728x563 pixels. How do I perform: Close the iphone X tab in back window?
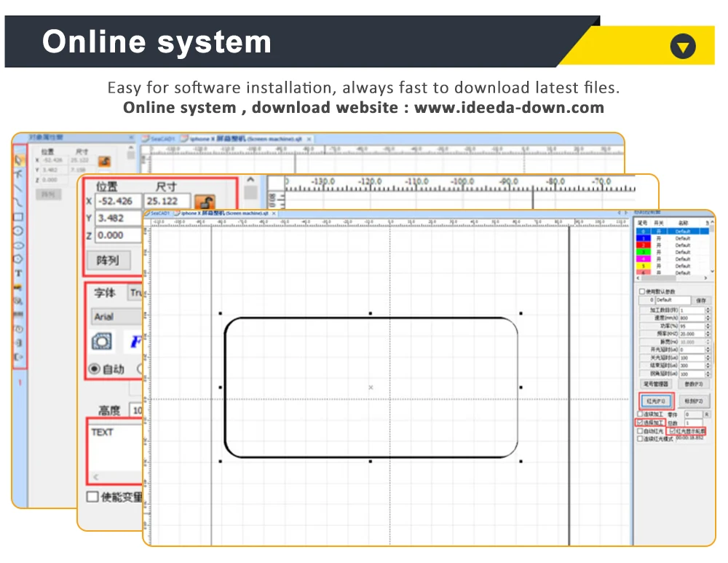tap(309, 139)
